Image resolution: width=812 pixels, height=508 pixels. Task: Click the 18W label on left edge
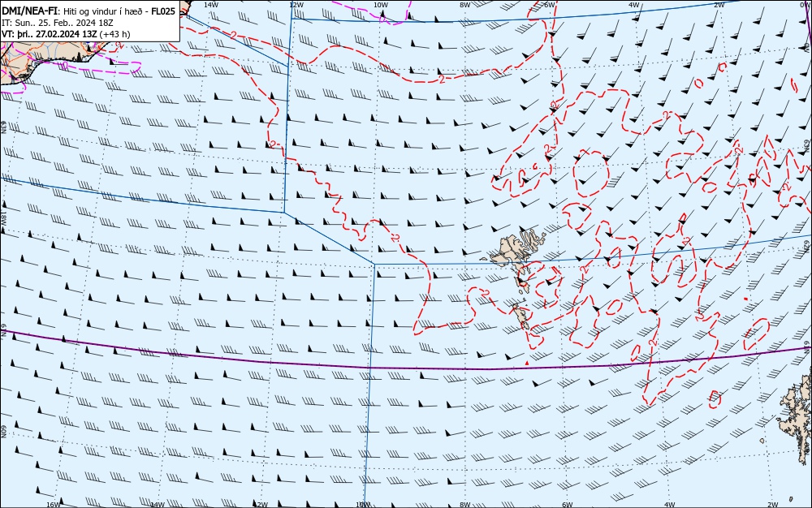pyautogui.click(x=3, y=217)
